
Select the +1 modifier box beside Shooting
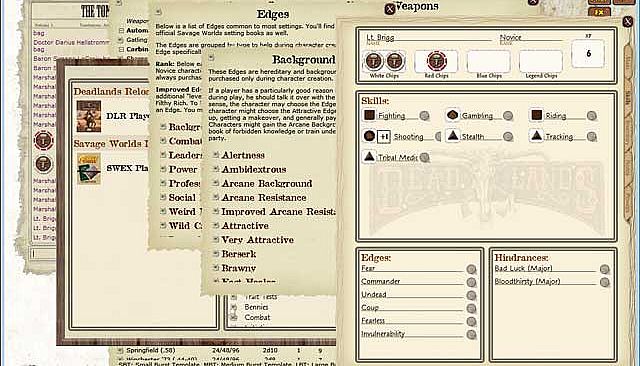[x=384, y=137]
